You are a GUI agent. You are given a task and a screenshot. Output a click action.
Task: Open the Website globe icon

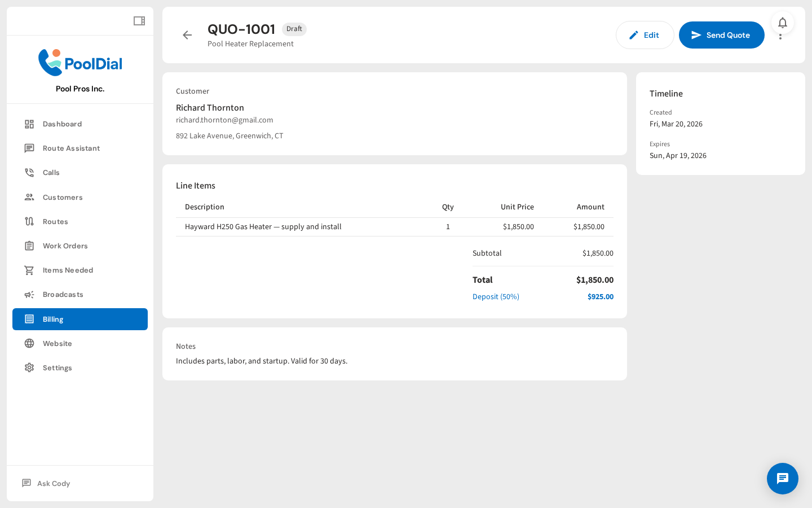click(29, 343)
